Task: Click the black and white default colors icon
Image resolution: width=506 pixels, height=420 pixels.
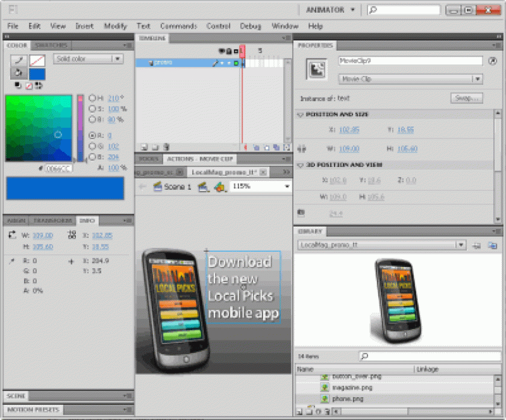Action: [18, 86]
